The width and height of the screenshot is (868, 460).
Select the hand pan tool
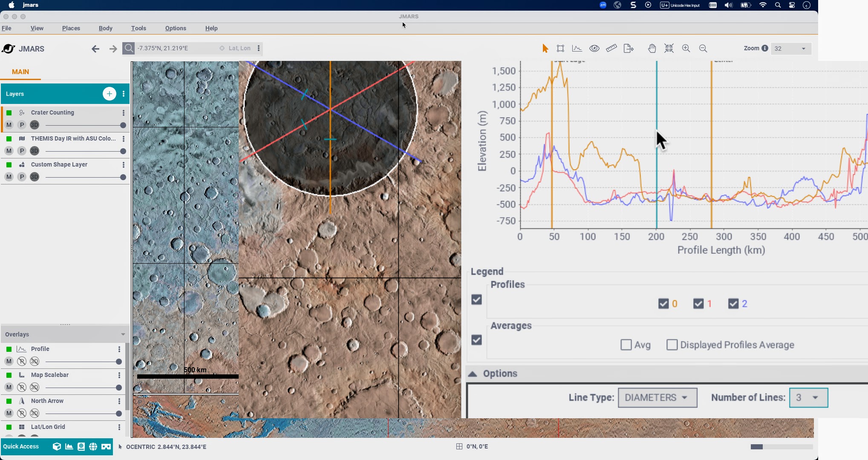click(652, 49)
